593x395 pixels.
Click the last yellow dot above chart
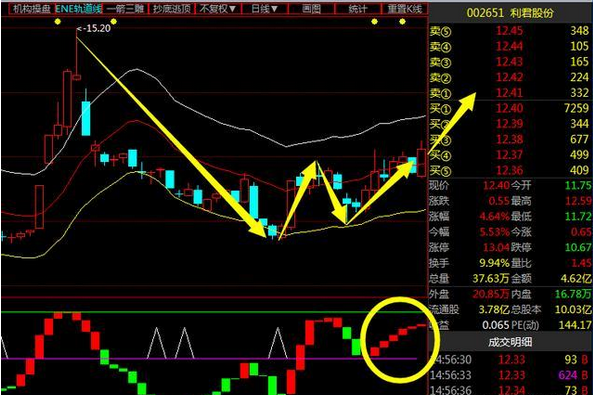[402, 22]
